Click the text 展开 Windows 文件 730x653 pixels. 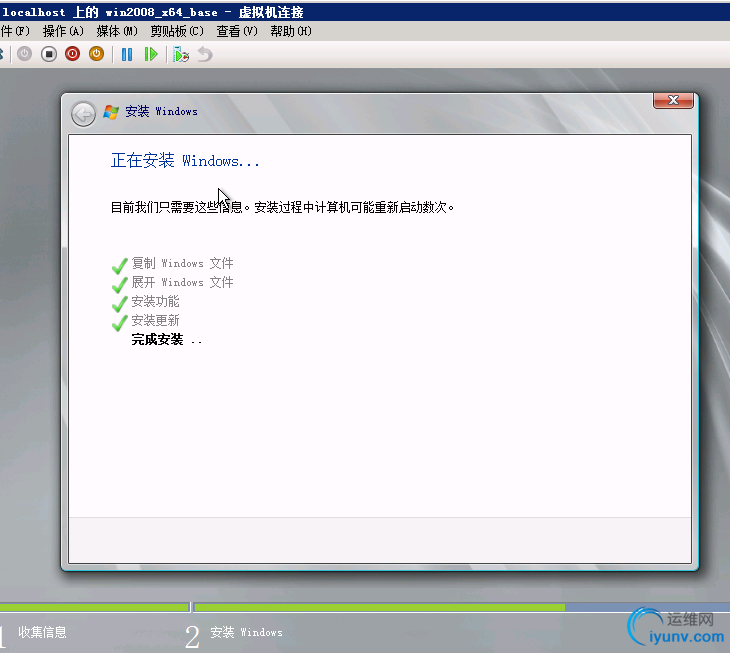tap(182, 283)
